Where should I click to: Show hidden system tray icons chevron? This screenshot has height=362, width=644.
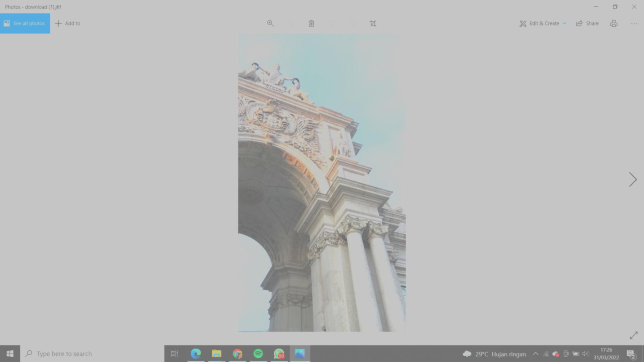coord(535,354)
